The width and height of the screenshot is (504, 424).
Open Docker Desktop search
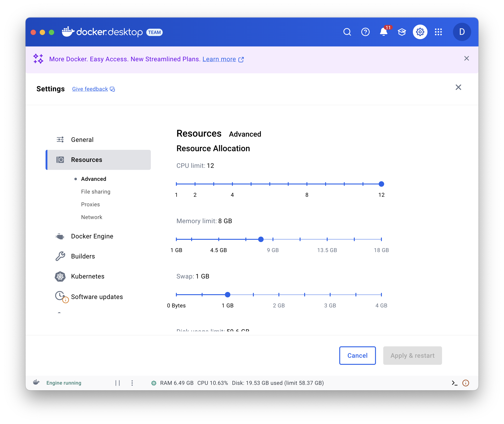[x=347, y=32]
